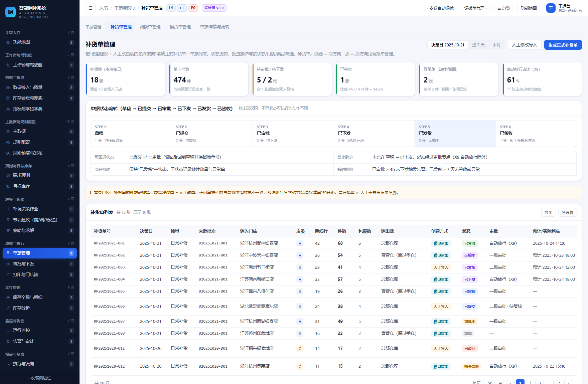
Task: Switch to 换货单管理 tab
Action: coord(180,27)
